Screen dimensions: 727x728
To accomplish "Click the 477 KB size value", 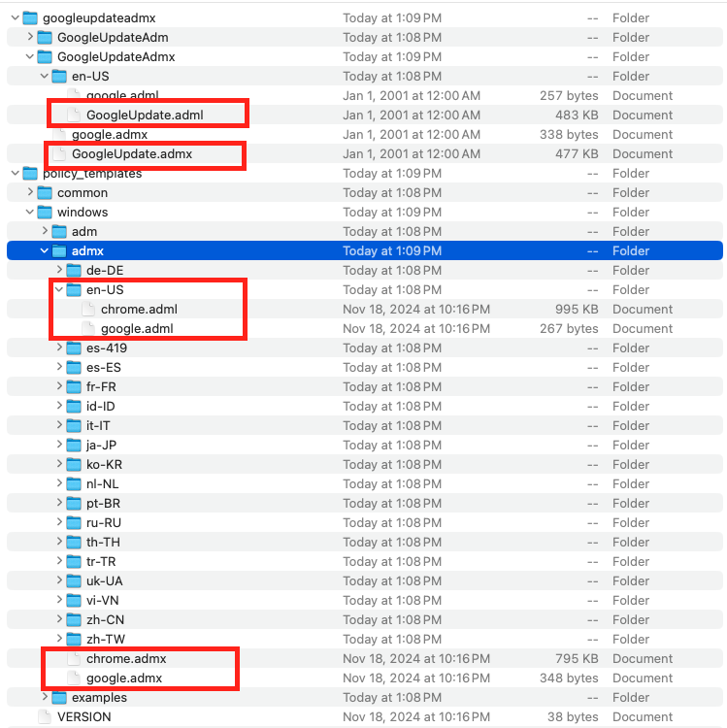I will click(x=577, y=154).
